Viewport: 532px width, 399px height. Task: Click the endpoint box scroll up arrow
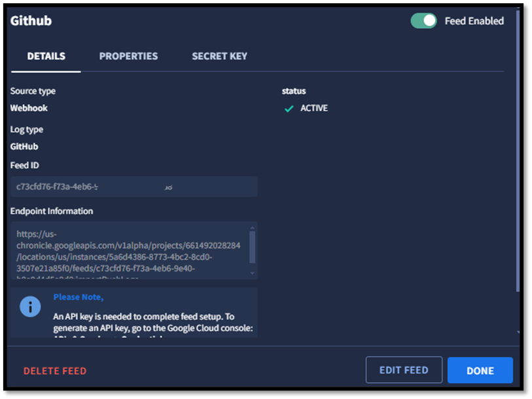(x=252, y=228)
